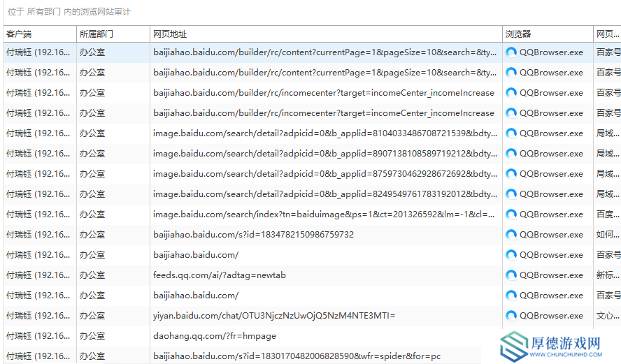Select feeds.qq.com/ai/?adtag=newtab URL
621x364 pixels.
[220, 275]
